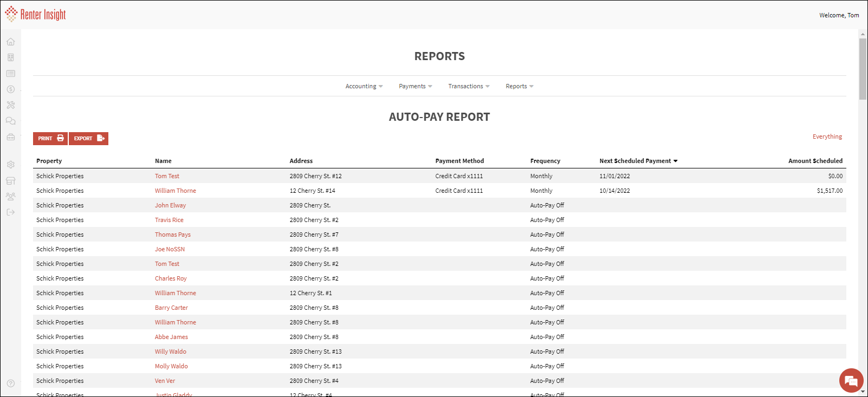Open the Maintenance tools icon
Viewport: 868px width, 397px height.
click(10, 105)
